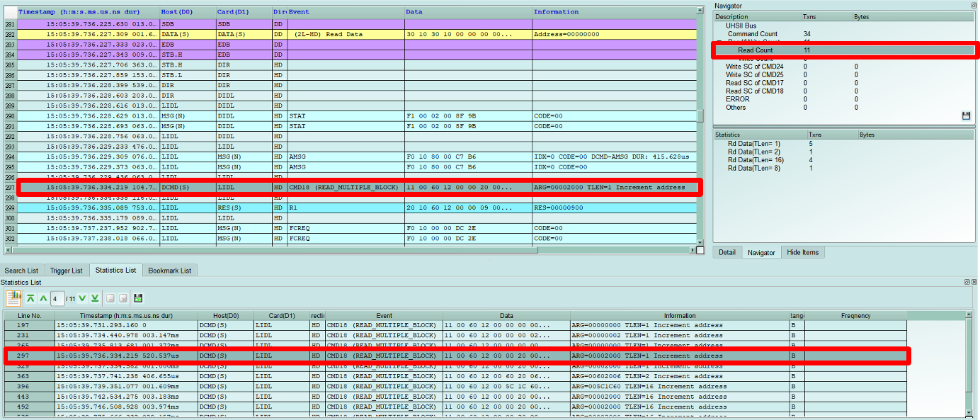980x420 pixels.
Task: Select Read SC of CMD18 row
Action: [x=844, y=91]
